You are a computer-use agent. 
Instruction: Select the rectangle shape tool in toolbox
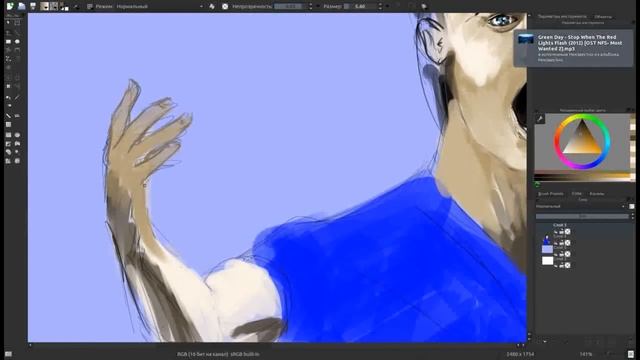8,42
